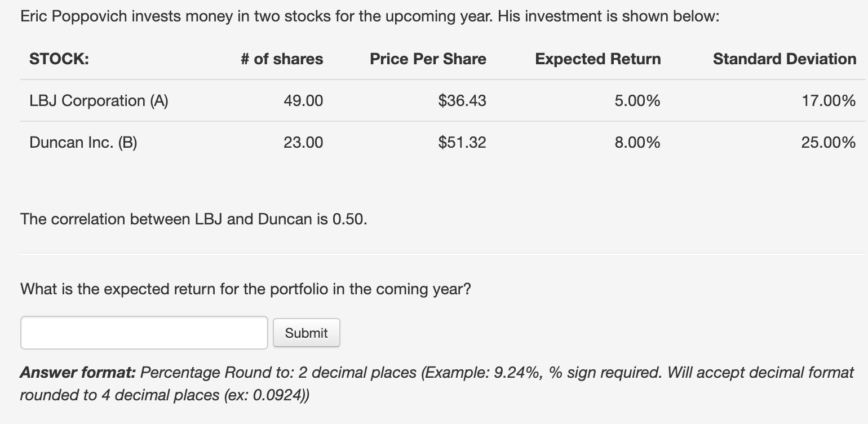Select the LBJ Corporation (A) cell

coord(99,101)
